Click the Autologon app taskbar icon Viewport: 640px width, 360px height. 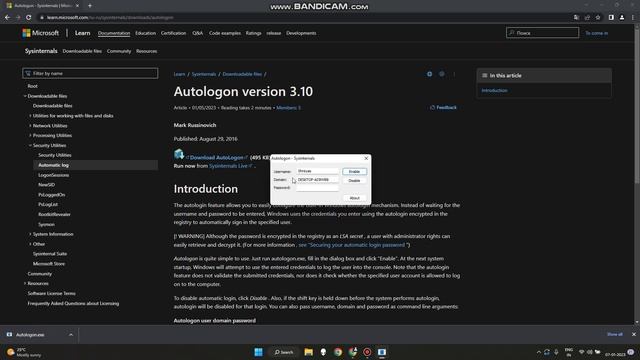pos(382,352)
